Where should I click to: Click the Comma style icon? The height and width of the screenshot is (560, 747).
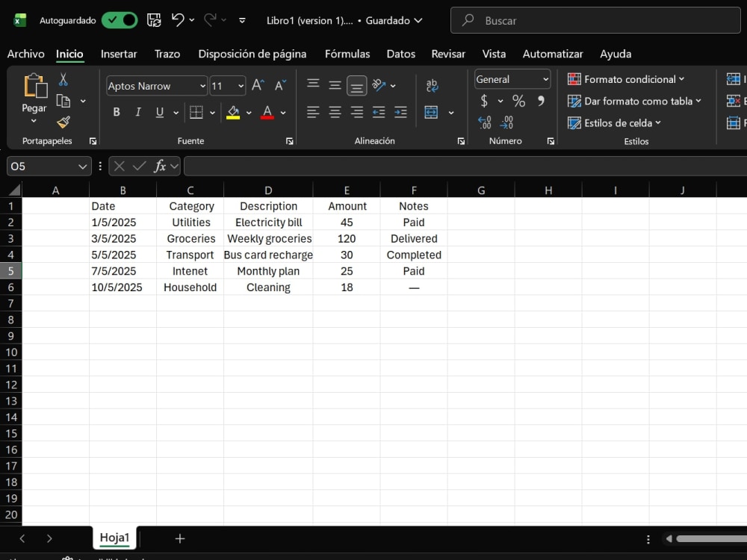(541, 101)
